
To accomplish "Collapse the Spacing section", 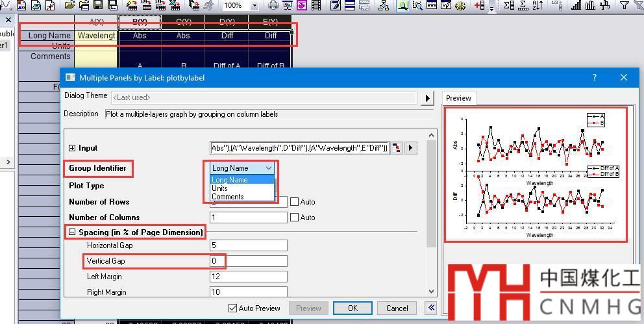I will pos(72,232).
